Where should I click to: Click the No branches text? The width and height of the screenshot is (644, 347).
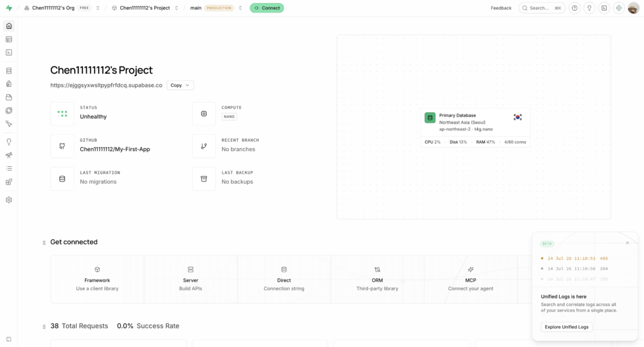[238, 149]
